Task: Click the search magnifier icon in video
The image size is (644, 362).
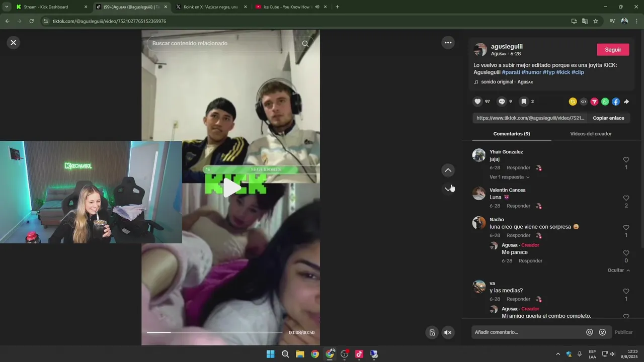Action: (305, 44)
